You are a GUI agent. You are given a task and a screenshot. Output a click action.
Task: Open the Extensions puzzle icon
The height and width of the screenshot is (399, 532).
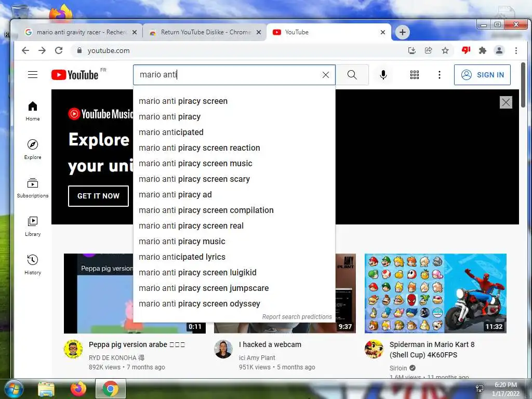click(x=483, y=50)
